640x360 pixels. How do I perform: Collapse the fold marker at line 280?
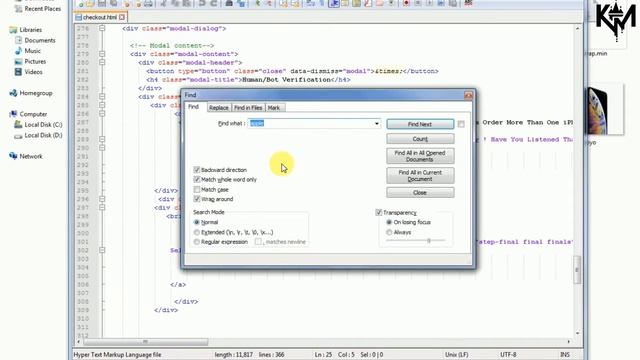pos(102,62)
